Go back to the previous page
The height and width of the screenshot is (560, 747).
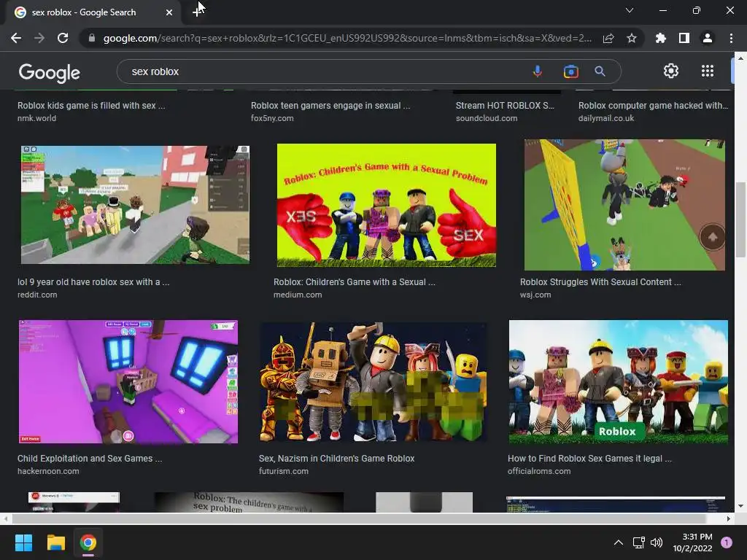[x=16, y=38]
